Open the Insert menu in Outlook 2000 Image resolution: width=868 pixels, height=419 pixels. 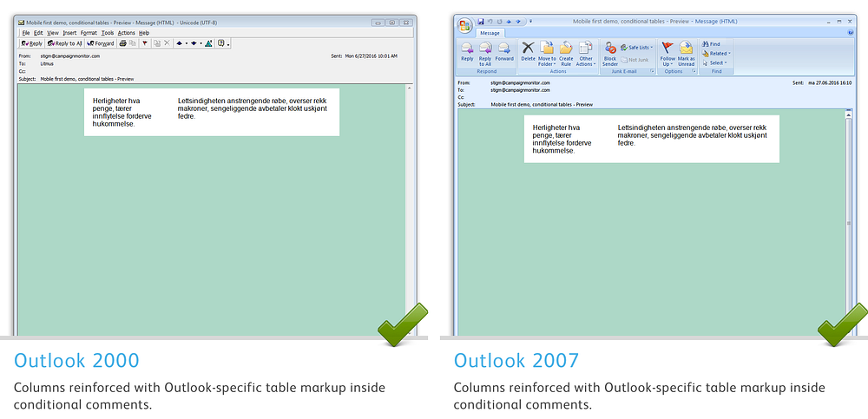tap(69, 33)
